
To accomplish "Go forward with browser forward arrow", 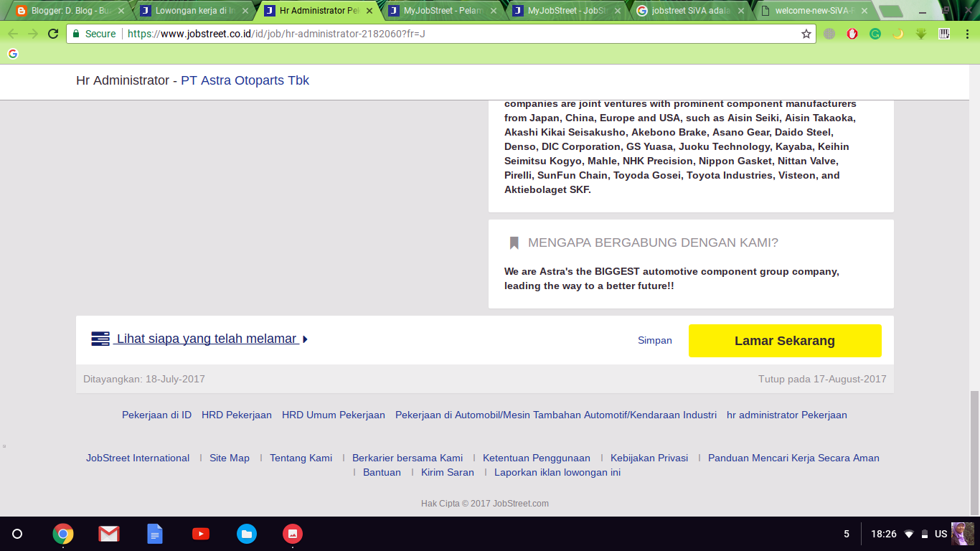I will point(33,34).
